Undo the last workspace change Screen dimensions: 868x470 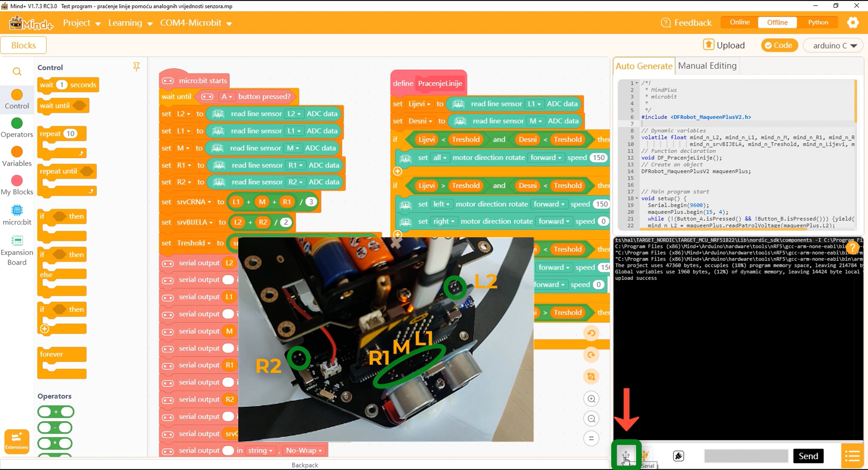click(x=591, y=333)
